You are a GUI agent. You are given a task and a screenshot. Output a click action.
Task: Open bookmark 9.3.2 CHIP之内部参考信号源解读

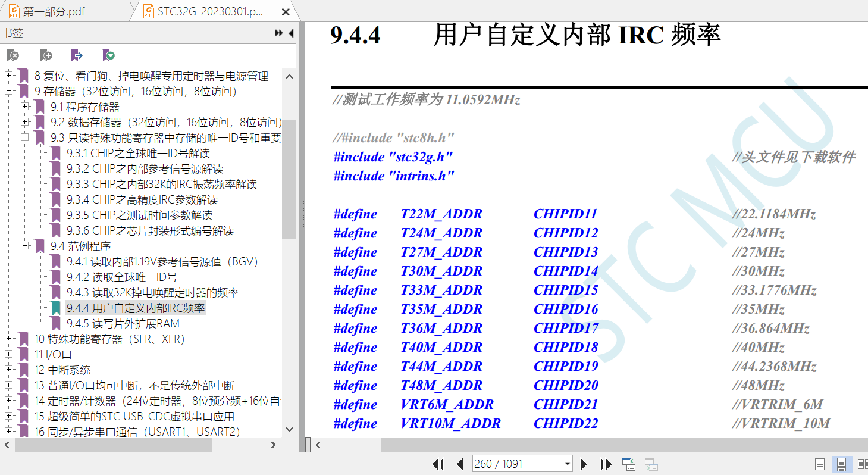pyautogui.click(x=145, y=169)
